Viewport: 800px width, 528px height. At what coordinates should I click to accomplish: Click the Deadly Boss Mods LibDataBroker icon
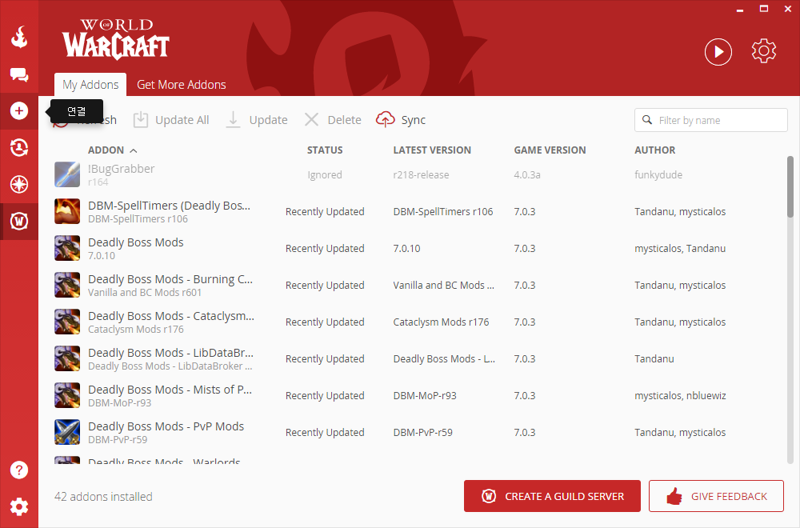point(67,359)
